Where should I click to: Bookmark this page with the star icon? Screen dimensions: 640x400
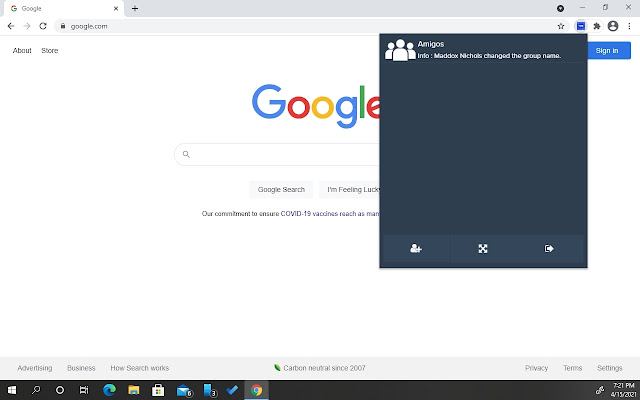coord(561,26)
